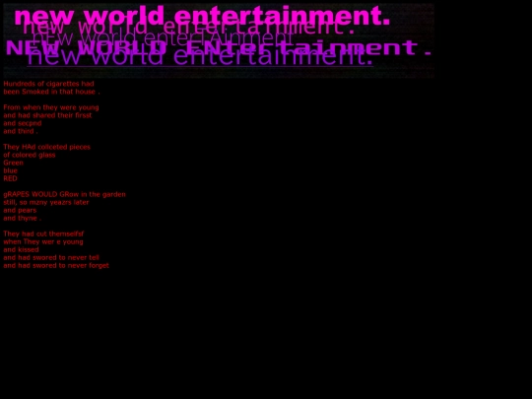Click the line 'and had swored to never forget'
This screenshot has width=532, height=399.
click(56, 266)
